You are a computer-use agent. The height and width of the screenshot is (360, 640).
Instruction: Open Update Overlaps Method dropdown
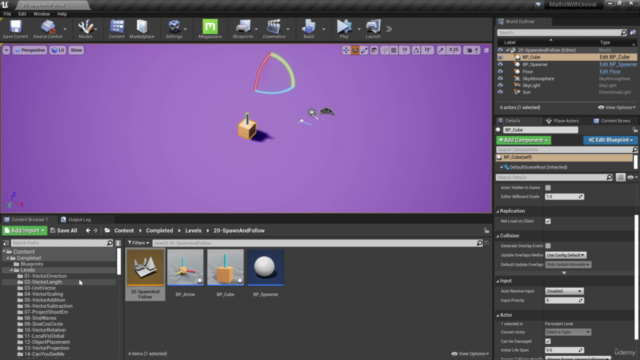(566, 255)
